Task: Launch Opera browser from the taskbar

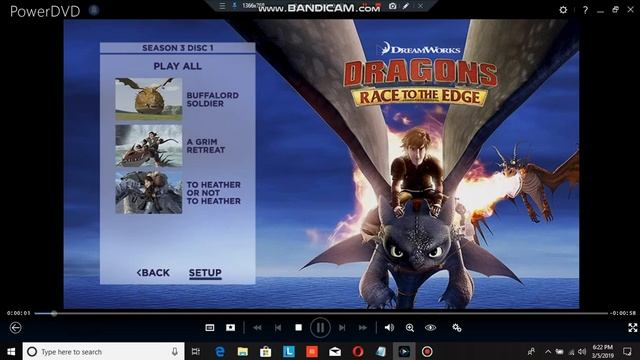Action: 358,351
